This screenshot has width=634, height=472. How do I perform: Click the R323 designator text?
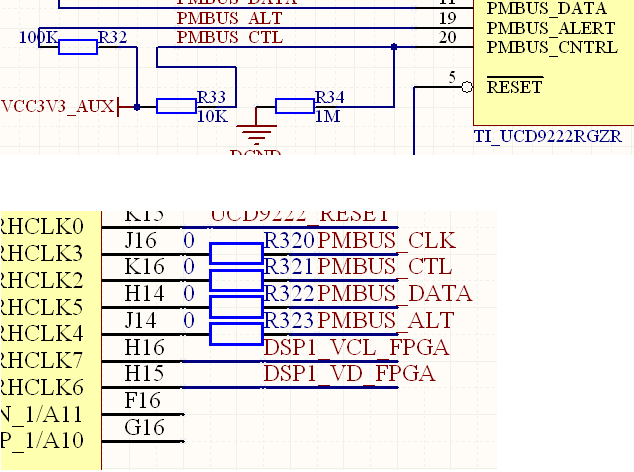(x=289, y=320)
